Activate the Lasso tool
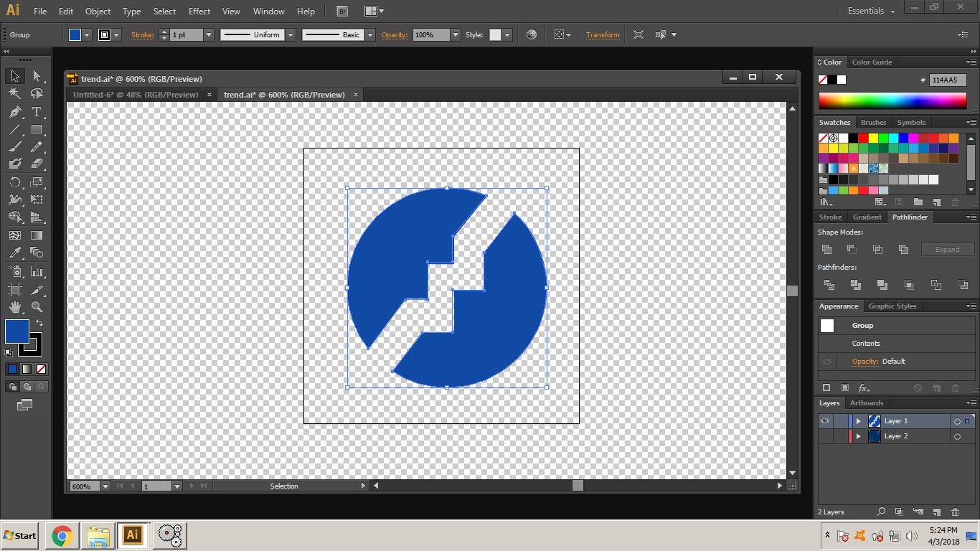 (x=37, y=93)
